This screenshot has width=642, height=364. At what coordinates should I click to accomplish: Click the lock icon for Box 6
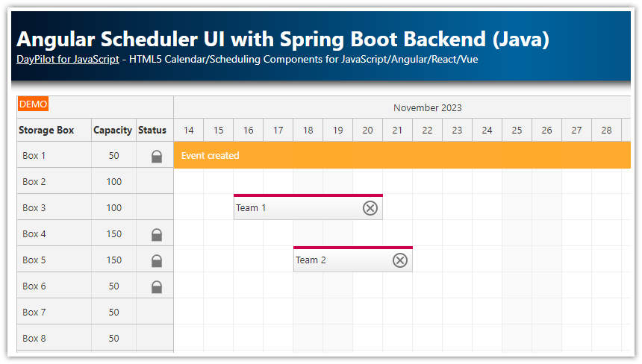[157, 287]
